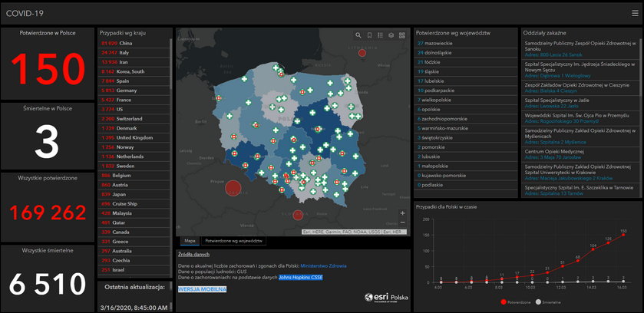Open the WERSJA MOBILNA link

pyautogui.click(x=202, y=289)
